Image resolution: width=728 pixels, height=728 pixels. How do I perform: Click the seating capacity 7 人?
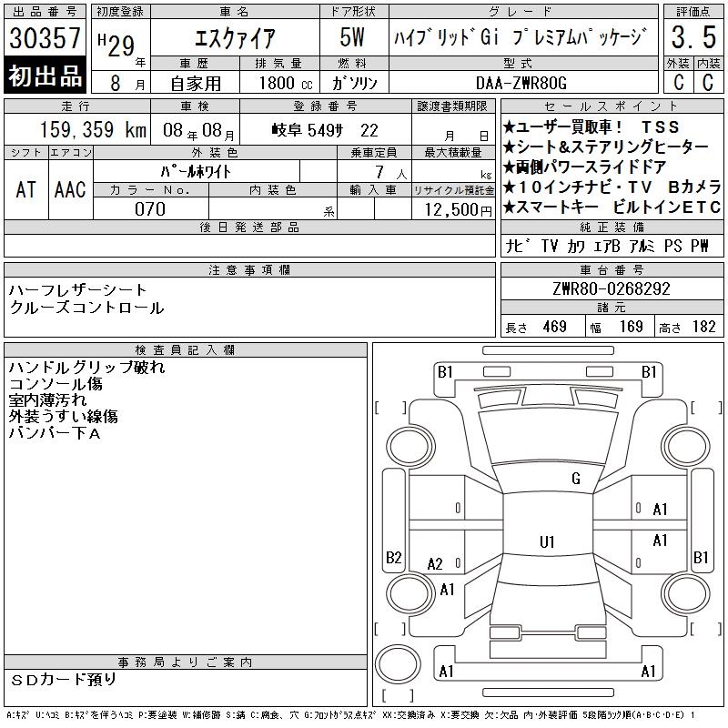pos(391,173)
